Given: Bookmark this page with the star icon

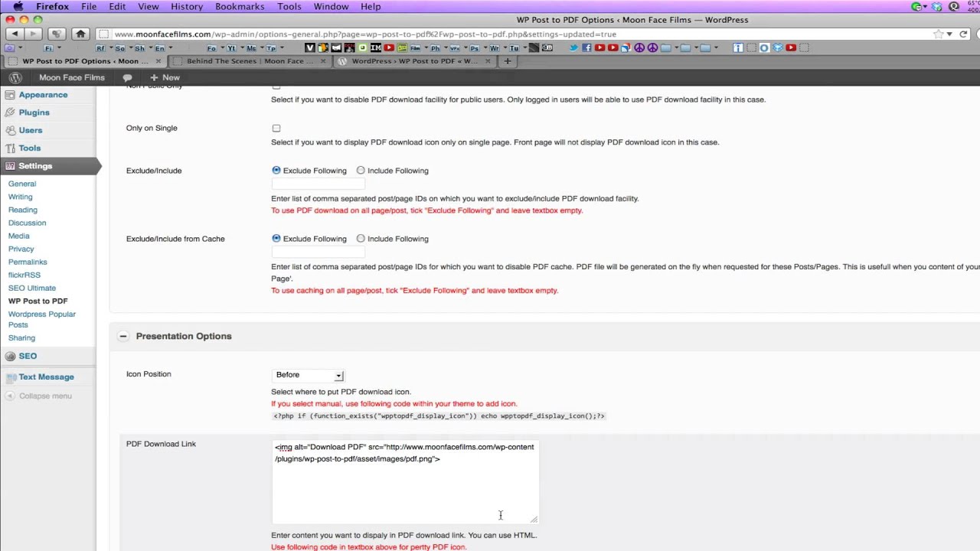Looking at the screenshot, I should coord(938,34).
